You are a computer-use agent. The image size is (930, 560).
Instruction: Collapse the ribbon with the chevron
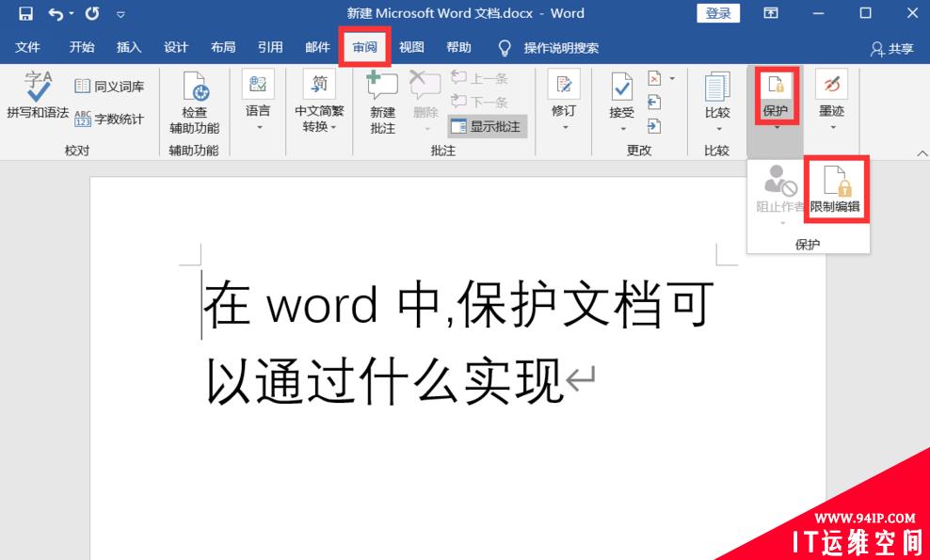click(x=922, y=153)
